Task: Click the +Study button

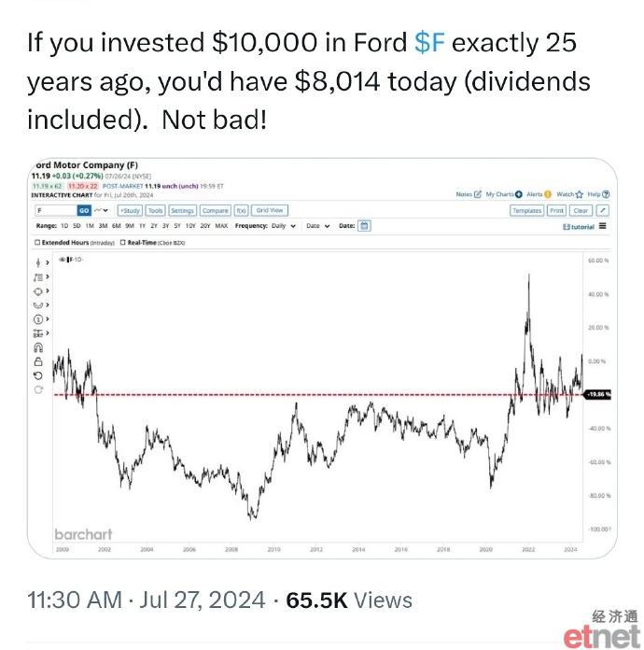Action: point(130,210)
